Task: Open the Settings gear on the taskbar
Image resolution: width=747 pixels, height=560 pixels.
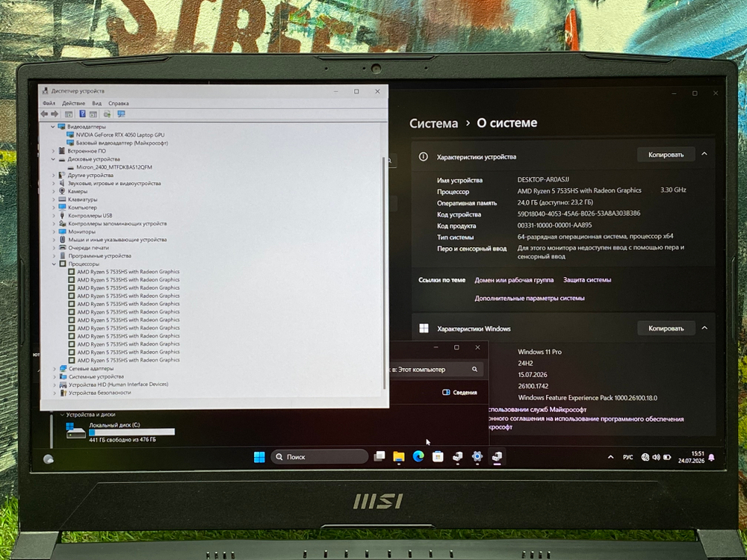Action: (477, 457)
